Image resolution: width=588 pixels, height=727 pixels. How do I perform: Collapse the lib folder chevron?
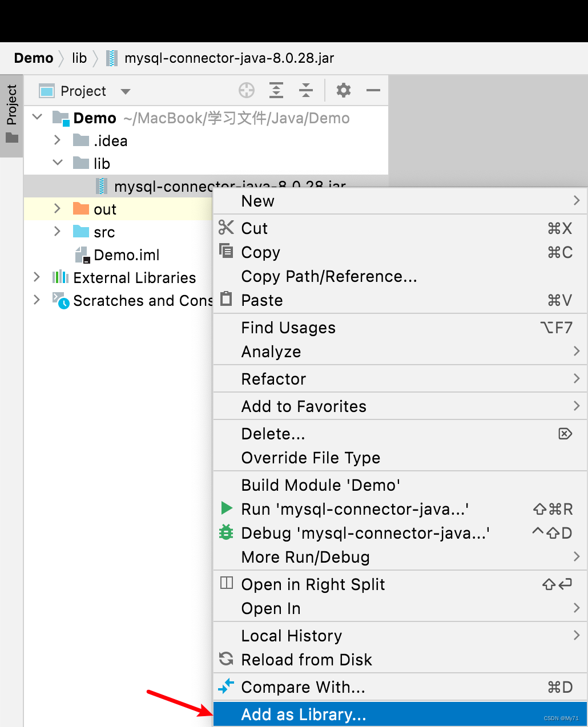58,163
